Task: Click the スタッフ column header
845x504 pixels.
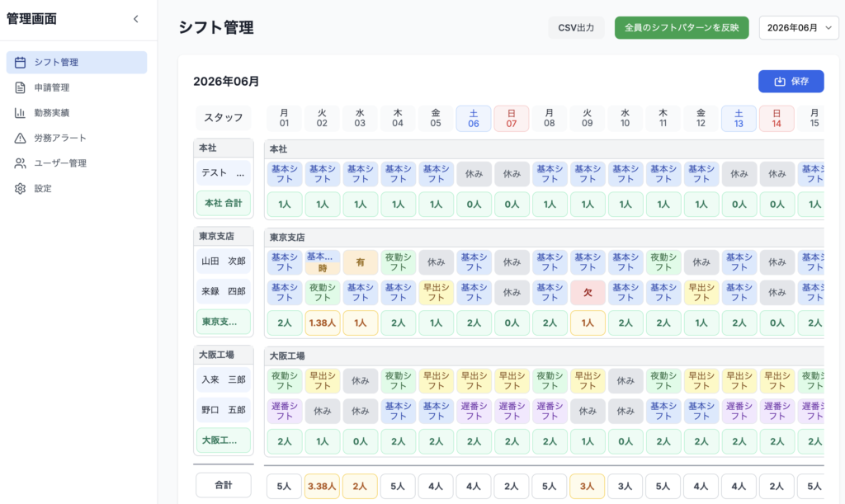Action: pos(223,118)
